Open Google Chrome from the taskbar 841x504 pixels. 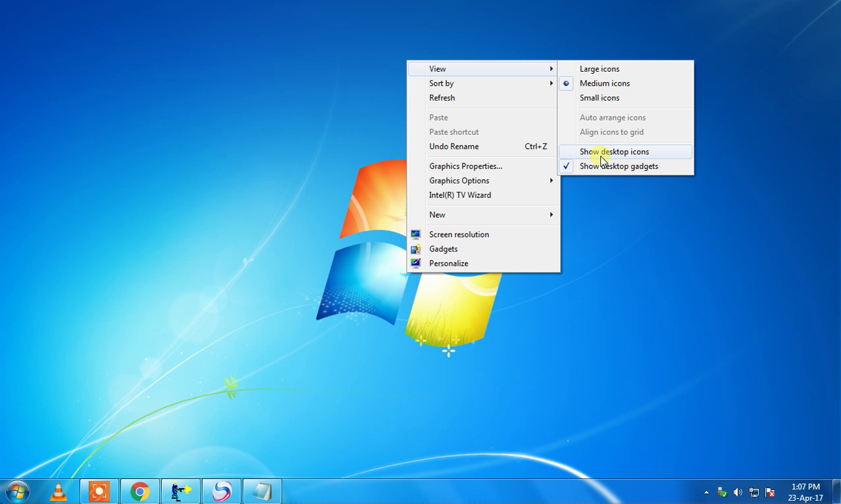pyautogui.click(x=140, y=491)
